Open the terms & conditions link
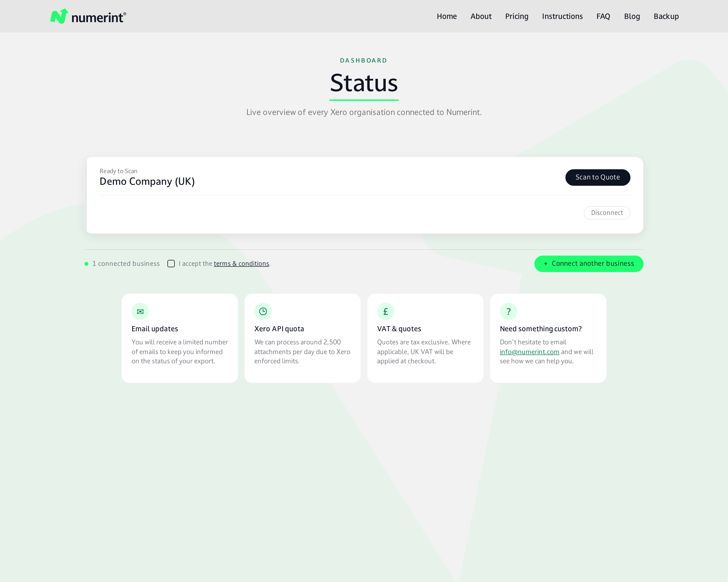 pos(241,264)
